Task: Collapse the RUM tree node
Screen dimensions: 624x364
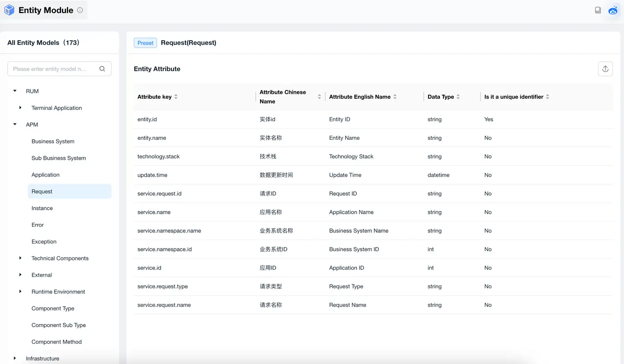Action: (15, 91)
